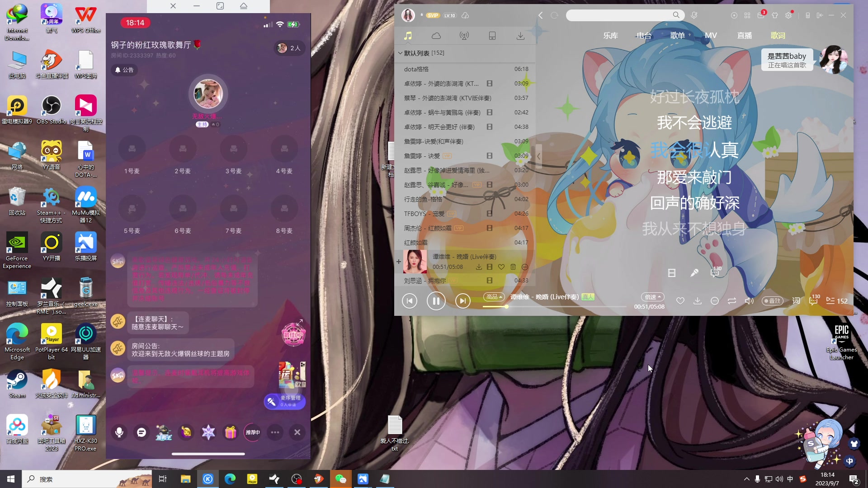Switch to the 直播 tab
The height and width of the screenshot is (488, 868).
pyautogui.click(x=744, y=35)
